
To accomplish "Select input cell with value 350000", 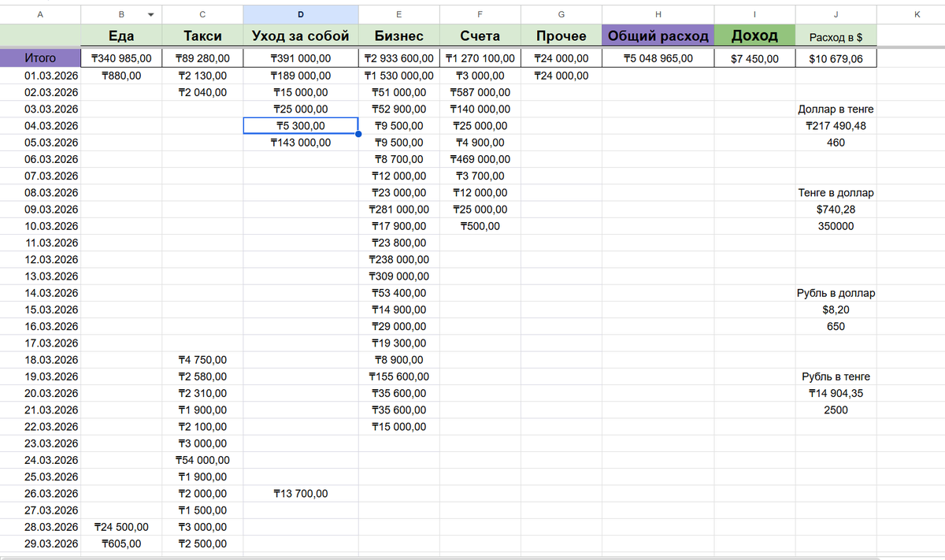I will pyautogui.click(x=836, y=226).
